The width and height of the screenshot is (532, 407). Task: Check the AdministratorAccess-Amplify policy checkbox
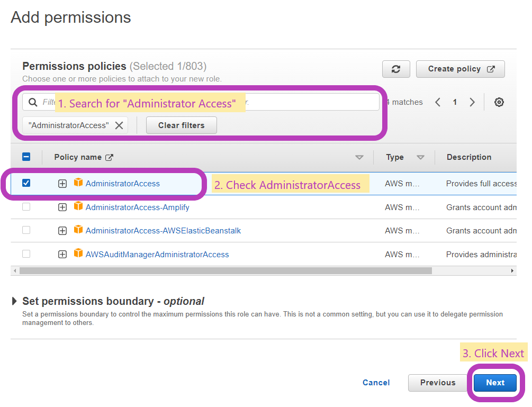pyautogui.click(x=26, y=207)
